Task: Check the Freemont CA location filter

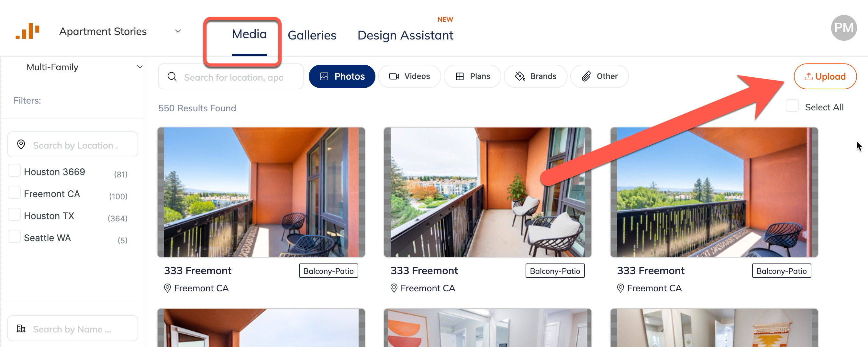Action: [x=14, y=192]
